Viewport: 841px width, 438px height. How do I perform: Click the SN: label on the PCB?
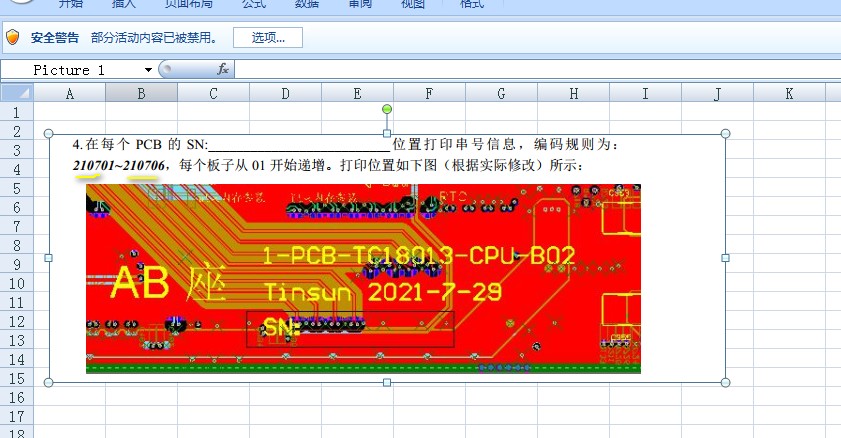tap(280, 326)
